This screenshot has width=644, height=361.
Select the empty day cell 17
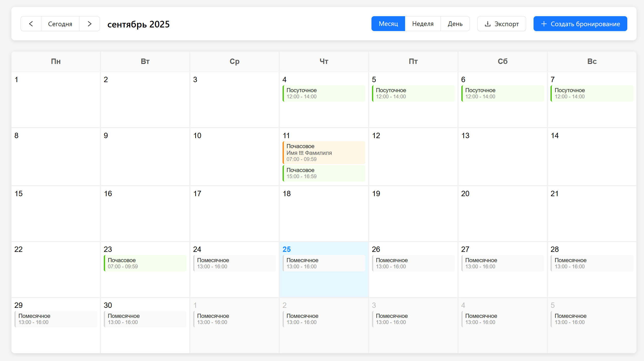click(x=234, y=216)
